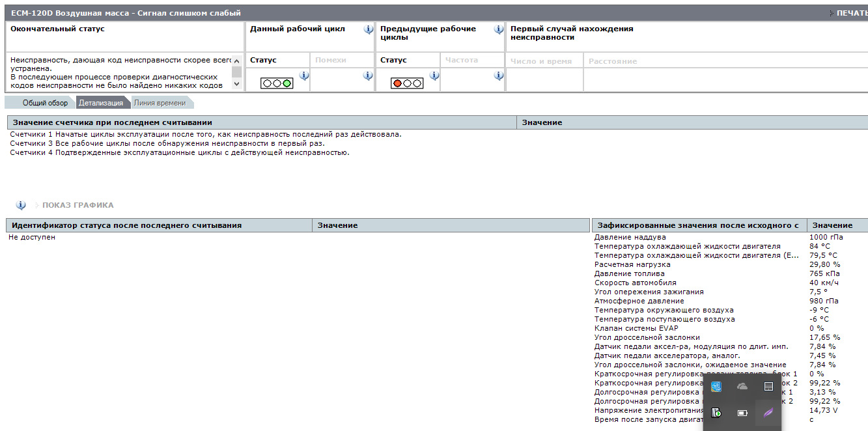
Task: Click 'Окончательный статус' heading
Action: [58, 29]
